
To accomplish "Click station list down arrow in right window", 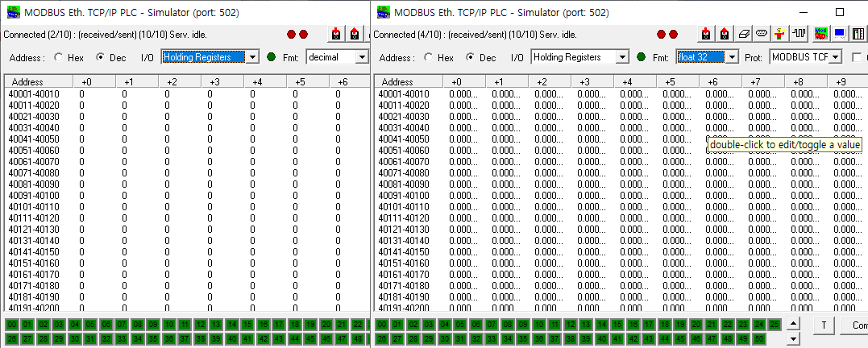I will point(793,338).
